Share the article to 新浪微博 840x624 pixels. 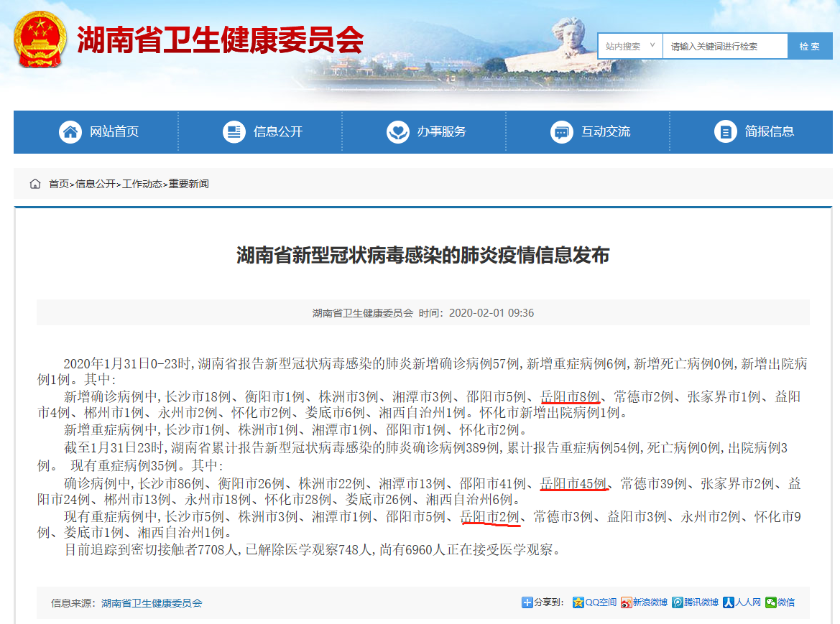(645, 602)
